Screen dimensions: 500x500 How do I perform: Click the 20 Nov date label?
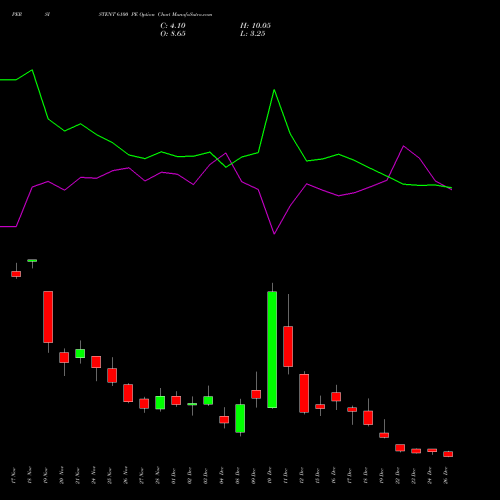62,476
